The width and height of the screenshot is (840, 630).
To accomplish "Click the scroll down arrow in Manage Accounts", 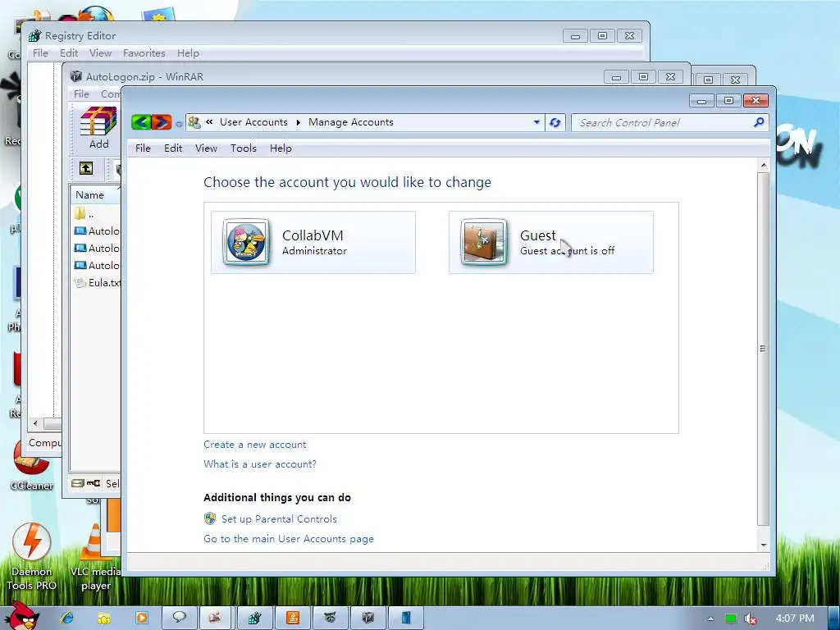I will [x=764, y=546].
